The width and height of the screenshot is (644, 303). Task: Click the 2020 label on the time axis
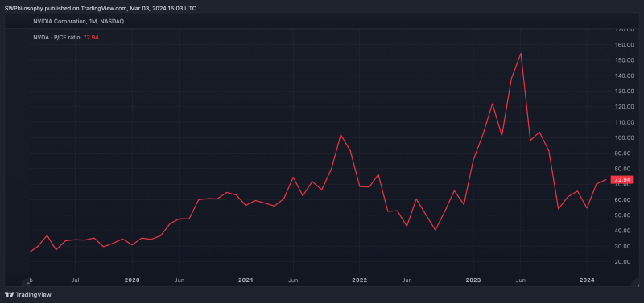pos(132,280)
